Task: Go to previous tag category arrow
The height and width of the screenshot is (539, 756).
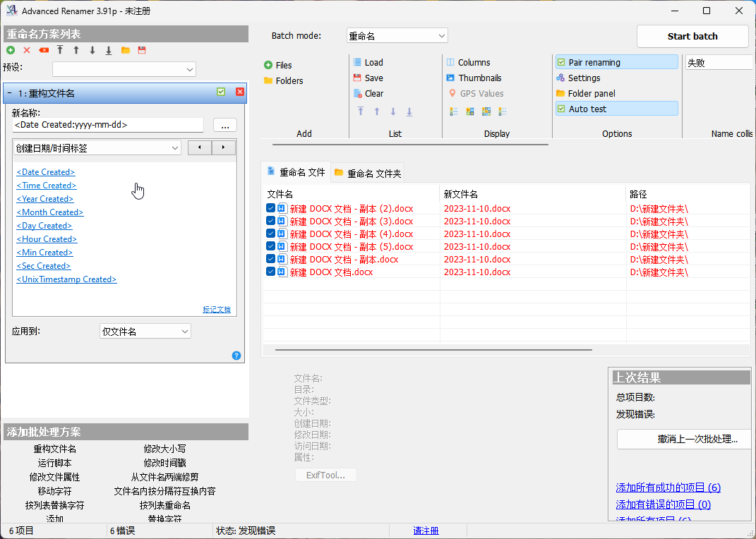Action: pos(200,147)
